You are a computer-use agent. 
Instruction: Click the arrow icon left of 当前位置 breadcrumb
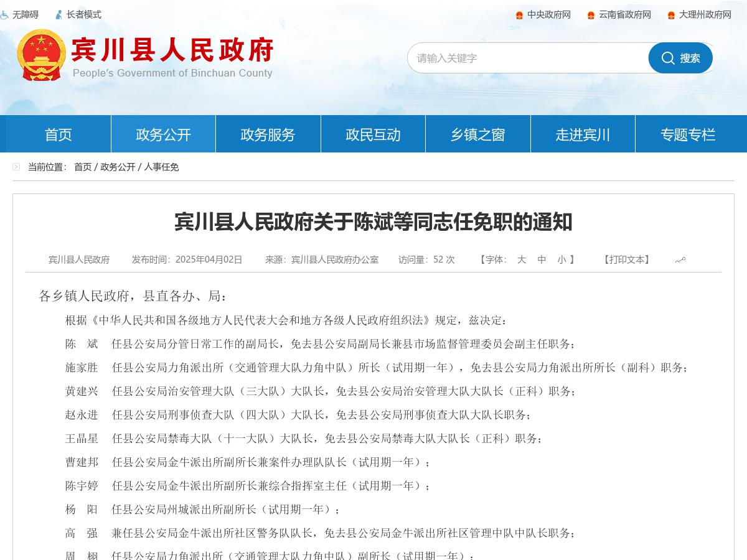click(16, 166)
